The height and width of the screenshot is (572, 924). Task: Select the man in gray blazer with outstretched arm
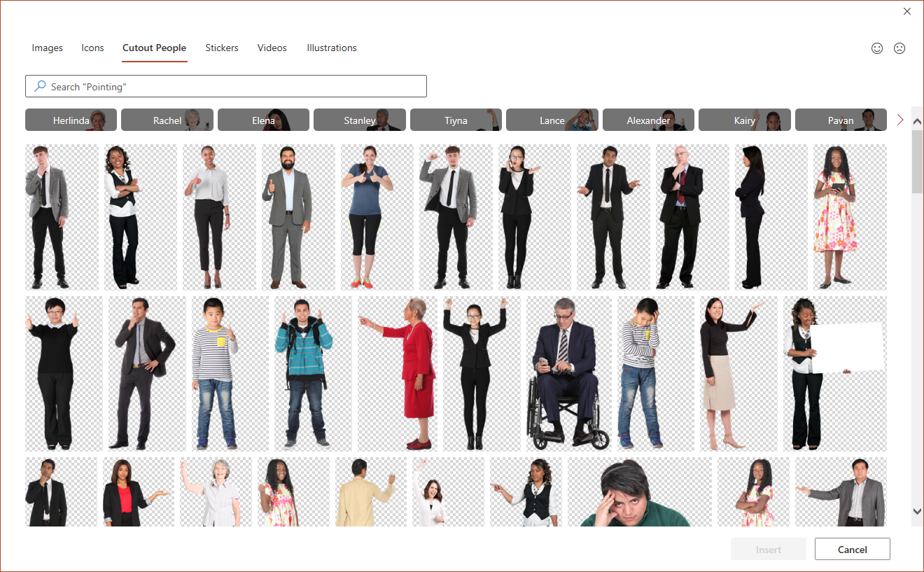click(841, 491)
